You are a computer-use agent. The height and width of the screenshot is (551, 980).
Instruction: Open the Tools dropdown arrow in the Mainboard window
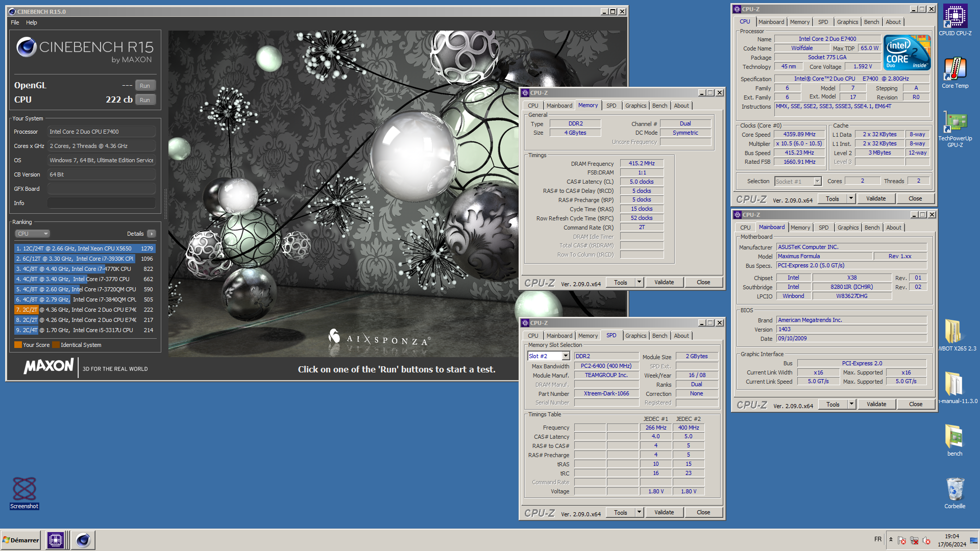pos(851,404)
